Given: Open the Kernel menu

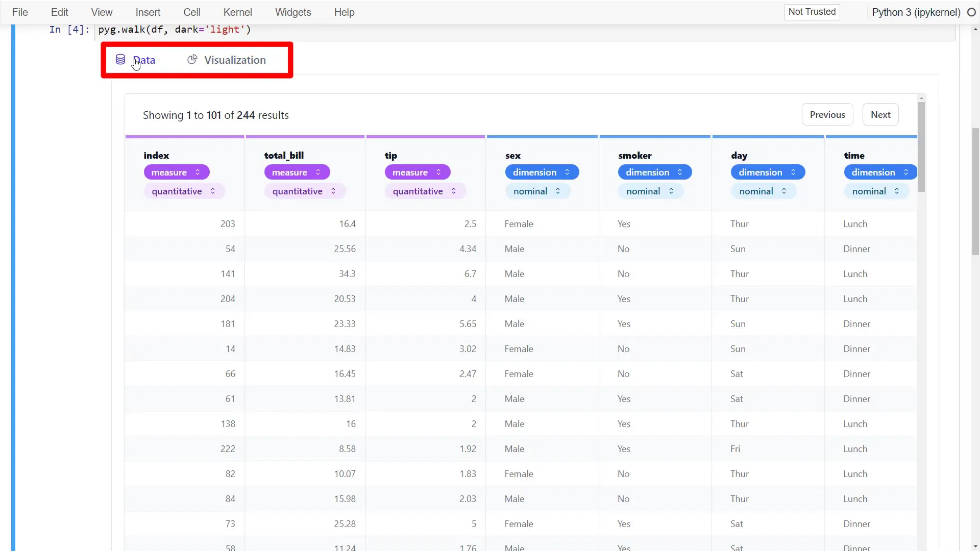Looking at the screenshot, I should pos(237,12).
